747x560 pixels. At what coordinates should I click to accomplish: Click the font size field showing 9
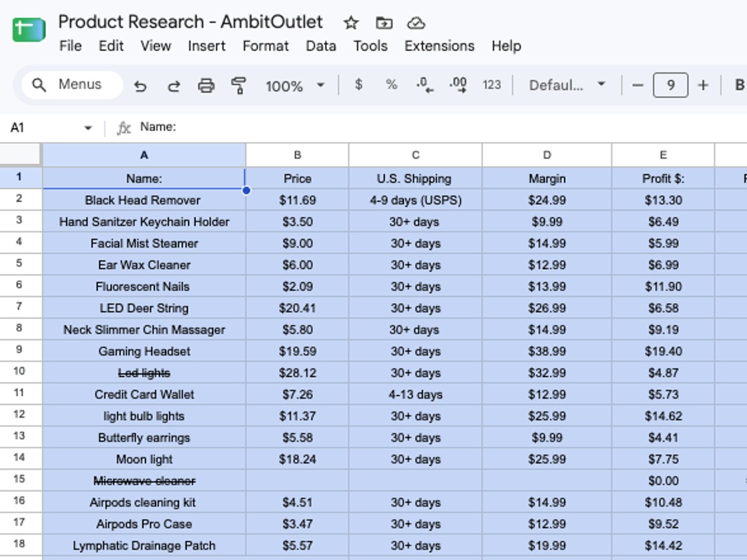[670, 85]
